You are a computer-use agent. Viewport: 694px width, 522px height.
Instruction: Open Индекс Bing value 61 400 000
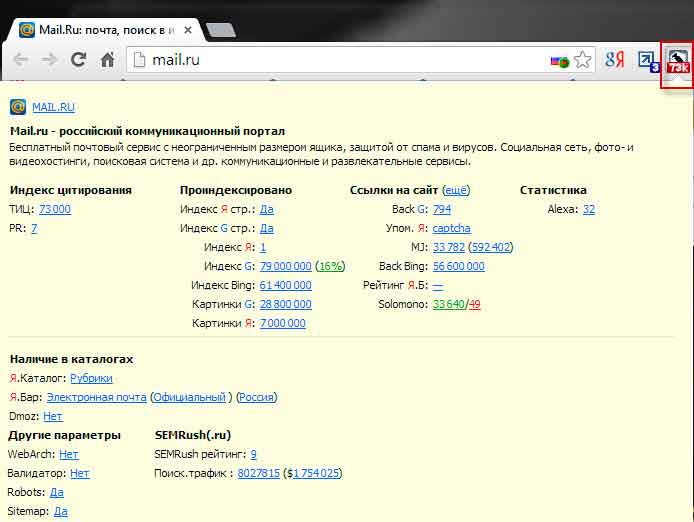pyautogui.click(x=285, y=285)
